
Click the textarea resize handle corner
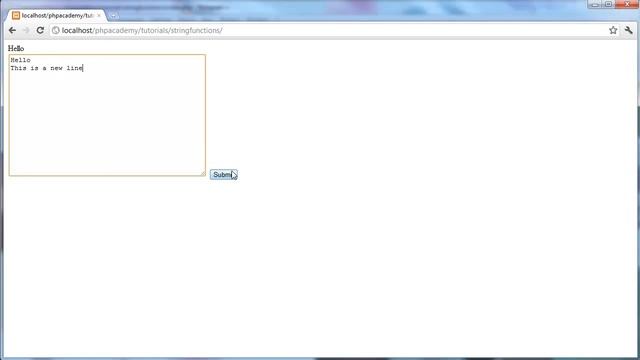[x=203, y=173]
